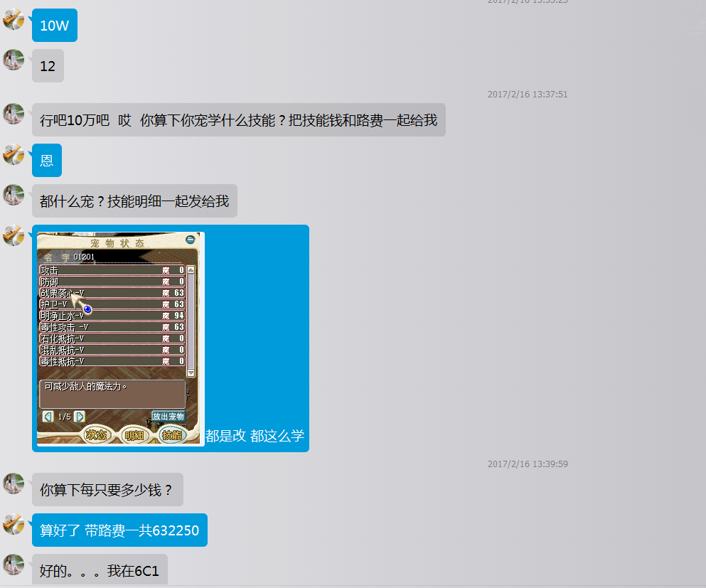
Task: Go to previous pet with left arrow
Action: 48,417
